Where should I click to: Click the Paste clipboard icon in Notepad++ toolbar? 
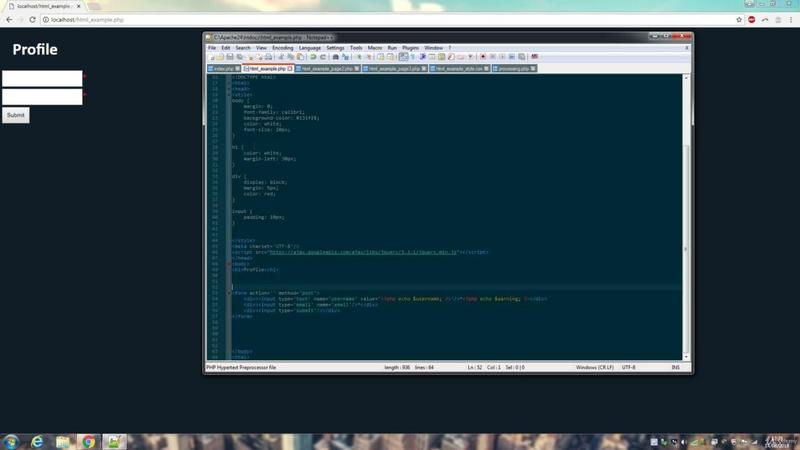300,57
